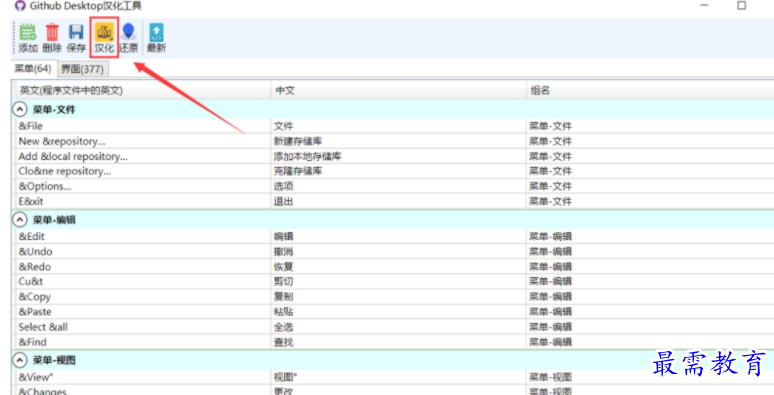The height and width of the screenshot is (395, 774).
Task: Click the 组名 cell in the &Undo row
Action: point(650,252)
